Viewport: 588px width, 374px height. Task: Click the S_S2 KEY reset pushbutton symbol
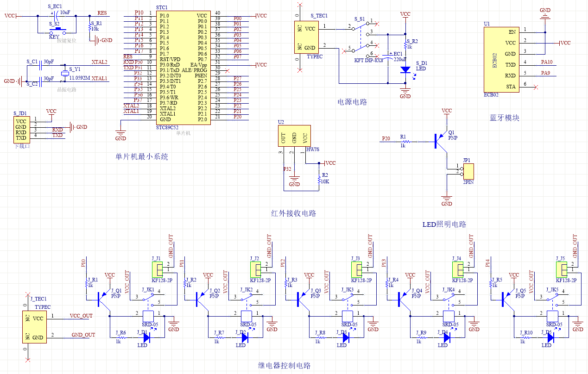58,30
